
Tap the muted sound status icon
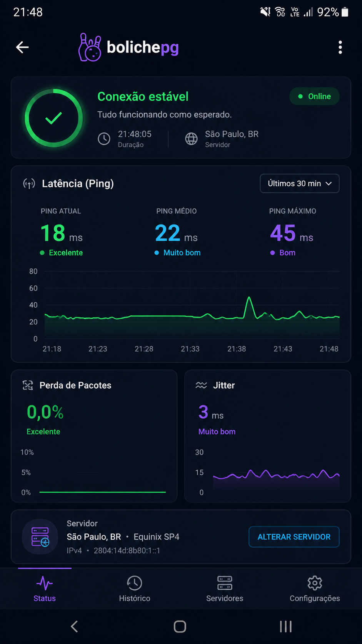tap(265, 12)
